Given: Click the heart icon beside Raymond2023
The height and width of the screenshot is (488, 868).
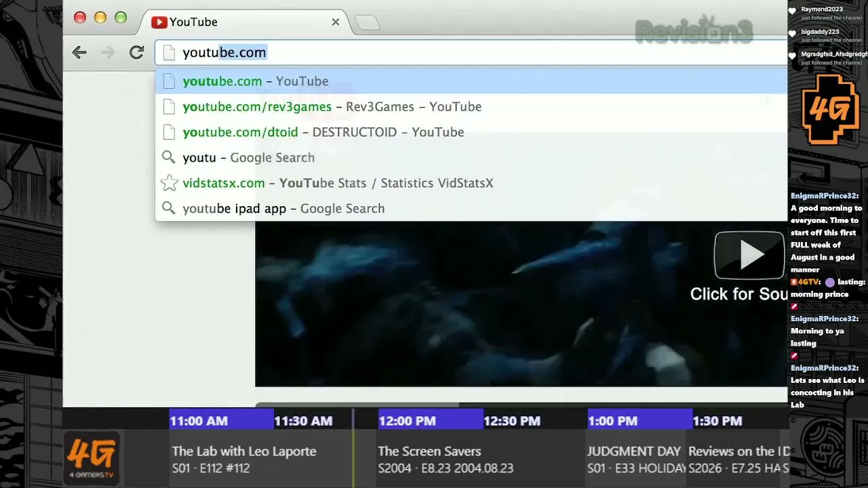Looking at the screenshot, I should click(x=792, y=12).
